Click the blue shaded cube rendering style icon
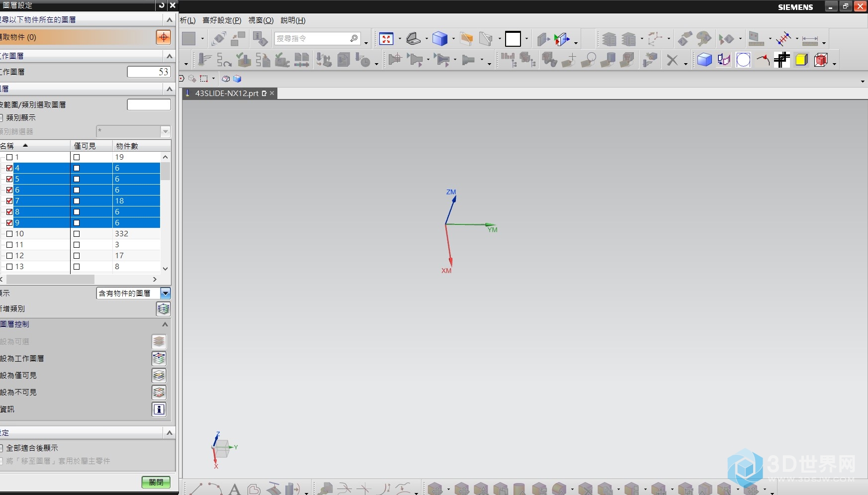The height and width of the screenshot is (495, 868). pyautogui.click(x=440, y=39)
